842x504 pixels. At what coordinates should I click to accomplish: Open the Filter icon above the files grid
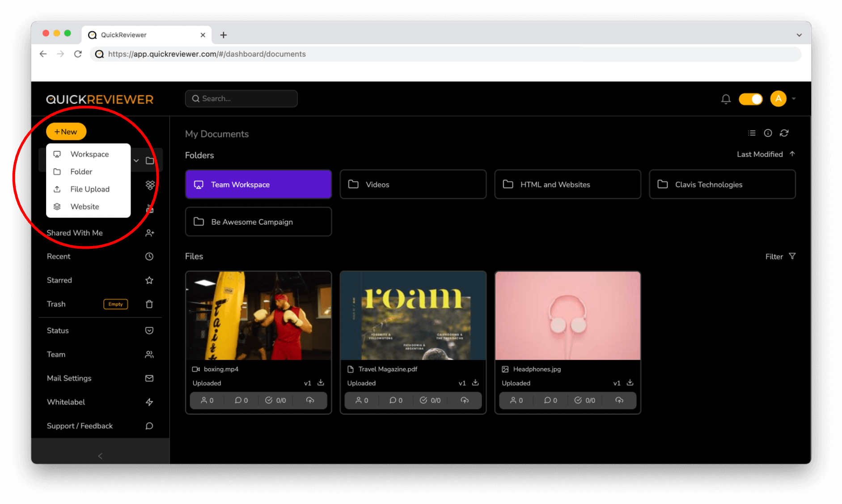pyautogui.click(x=792, y=256)
